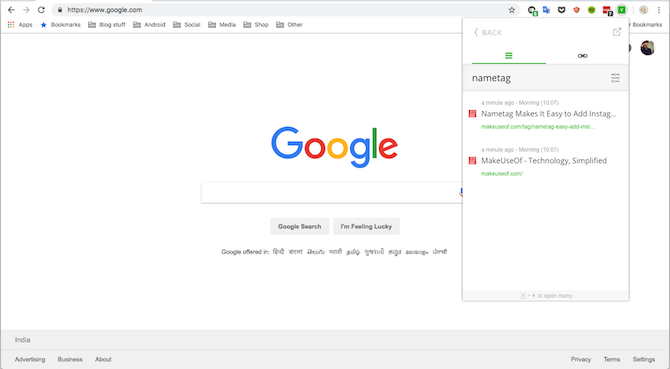Open the Google Translate extension
Screen dimensions: 670x369
point(547,10)
